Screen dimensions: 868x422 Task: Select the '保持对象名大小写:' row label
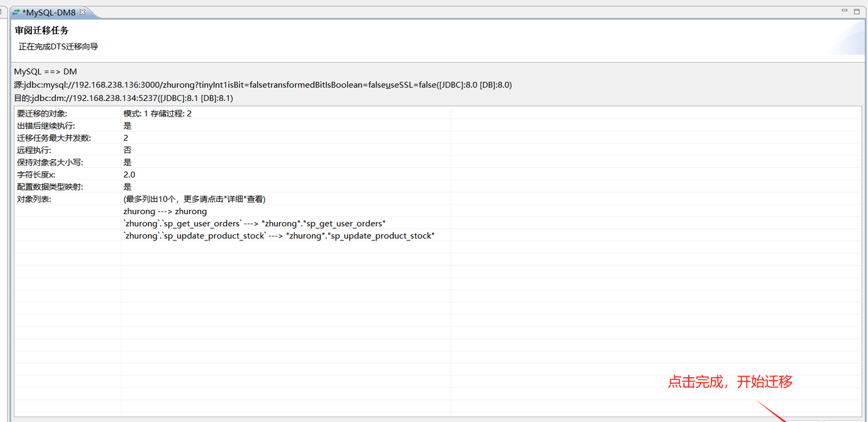click(x=50, y=162)
